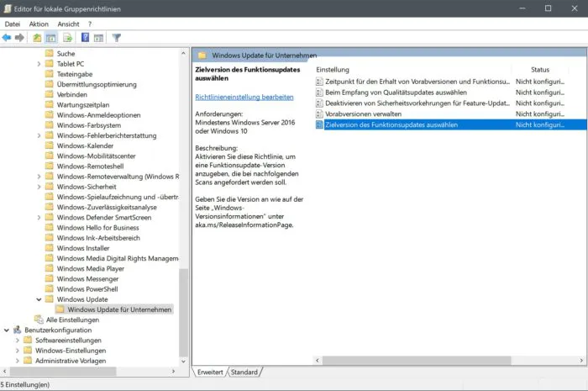Expand the Windows-Fehlerberichterstattung node
Screen dimensions: 588x391
click(39, 135)
